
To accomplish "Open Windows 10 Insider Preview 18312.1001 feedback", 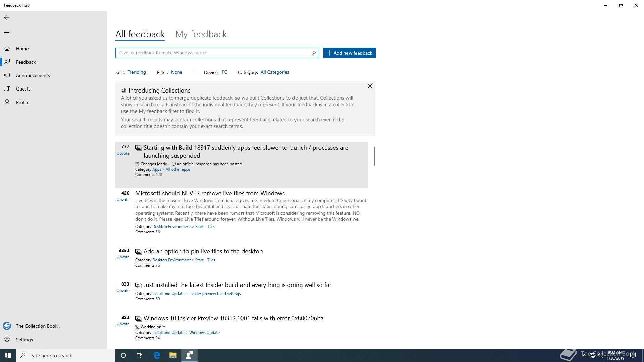I will point(233,318).
